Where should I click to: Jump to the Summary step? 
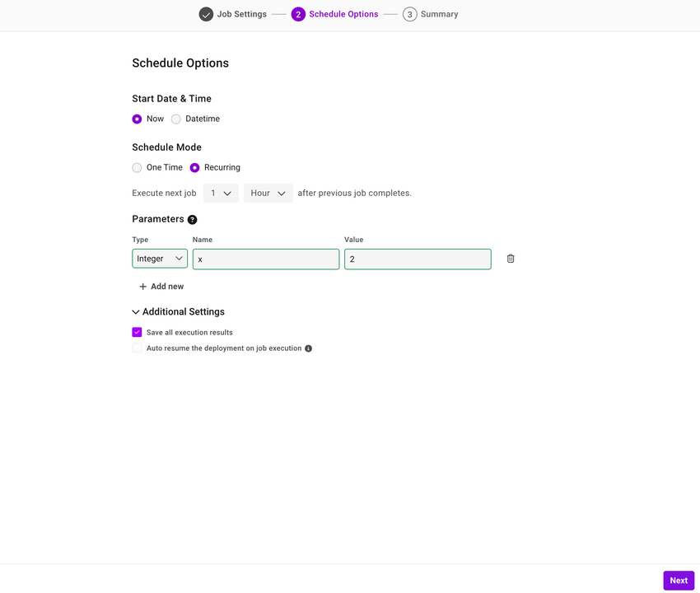pyautogui.click(x=439, y=14)
